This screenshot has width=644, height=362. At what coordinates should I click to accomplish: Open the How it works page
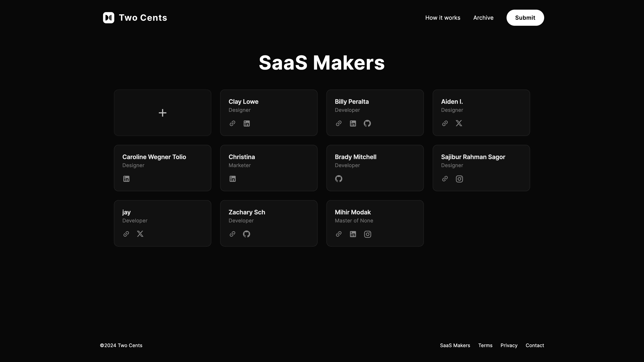443,18
